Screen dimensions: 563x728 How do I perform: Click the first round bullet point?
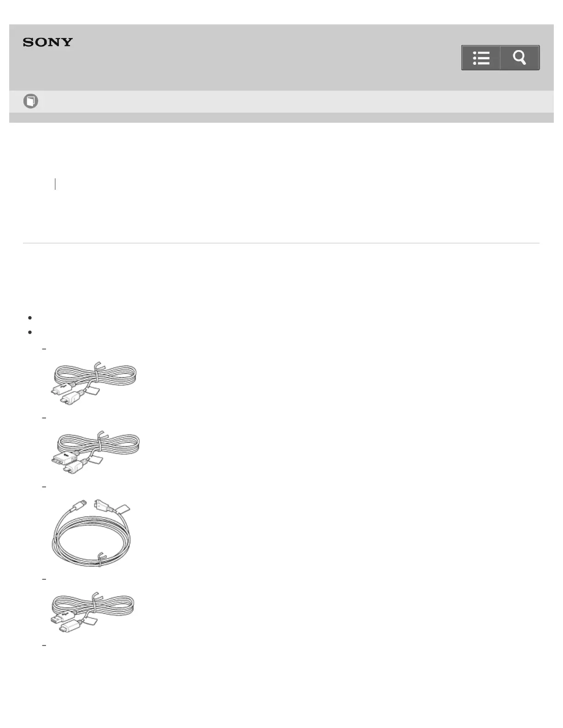(x=29, y=318)
